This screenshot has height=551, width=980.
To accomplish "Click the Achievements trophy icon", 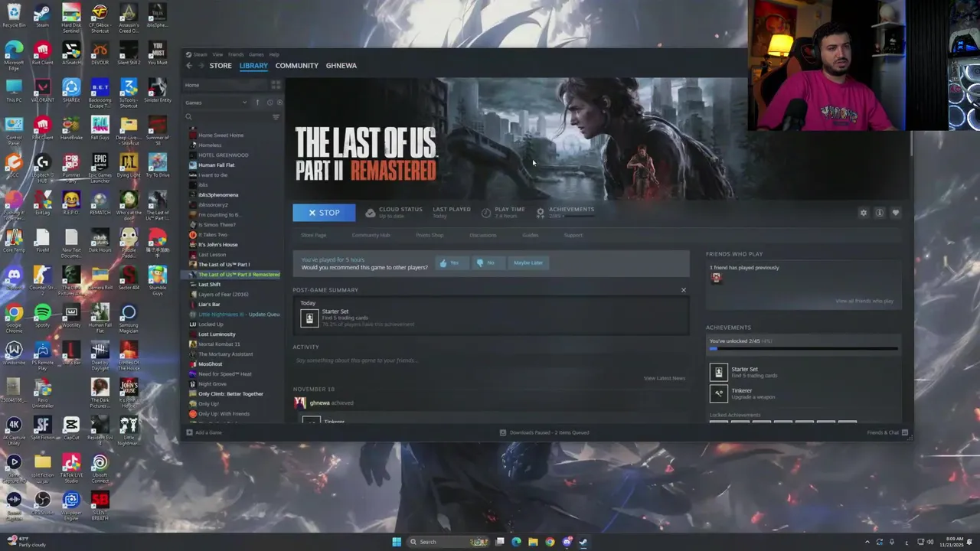I will coord(541,213).
